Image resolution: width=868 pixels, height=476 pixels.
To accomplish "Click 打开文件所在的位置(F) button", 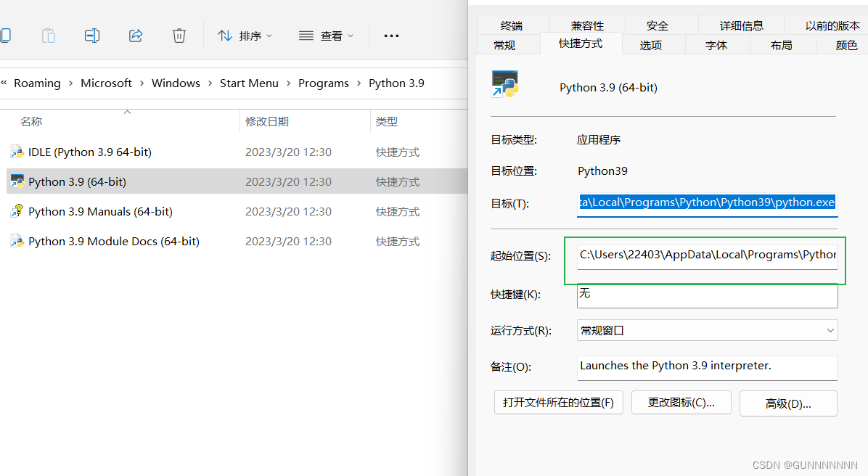I will pyautogui.click(x=559, y=403).
